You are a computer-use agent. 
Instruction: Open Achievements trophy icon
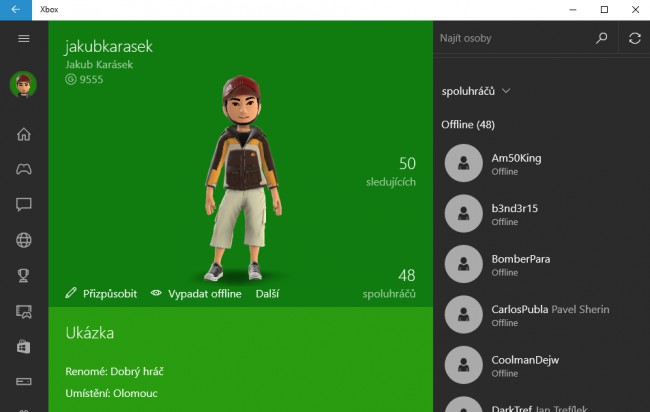(x=24, y=276)
